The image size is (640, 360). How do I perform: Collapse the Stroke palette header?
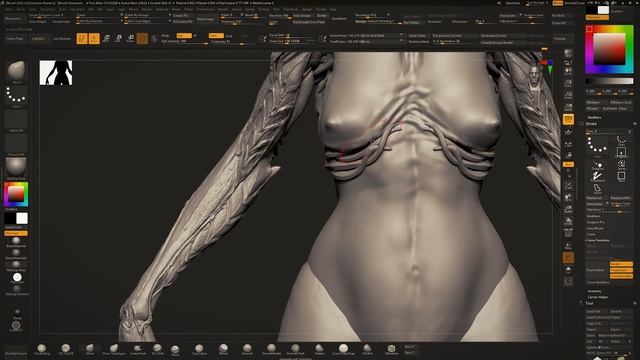coord(591,124)
